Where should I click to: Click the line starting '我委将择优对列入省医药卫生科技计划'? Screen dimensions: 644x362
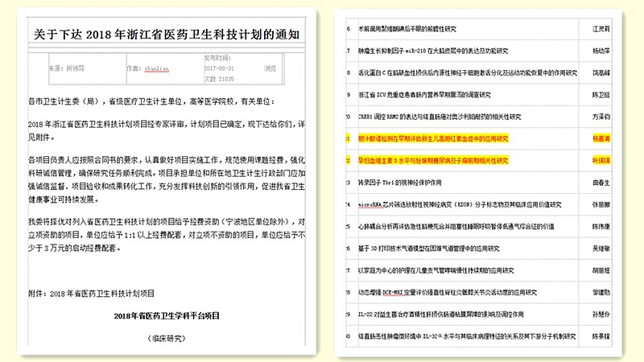(167, 222)
